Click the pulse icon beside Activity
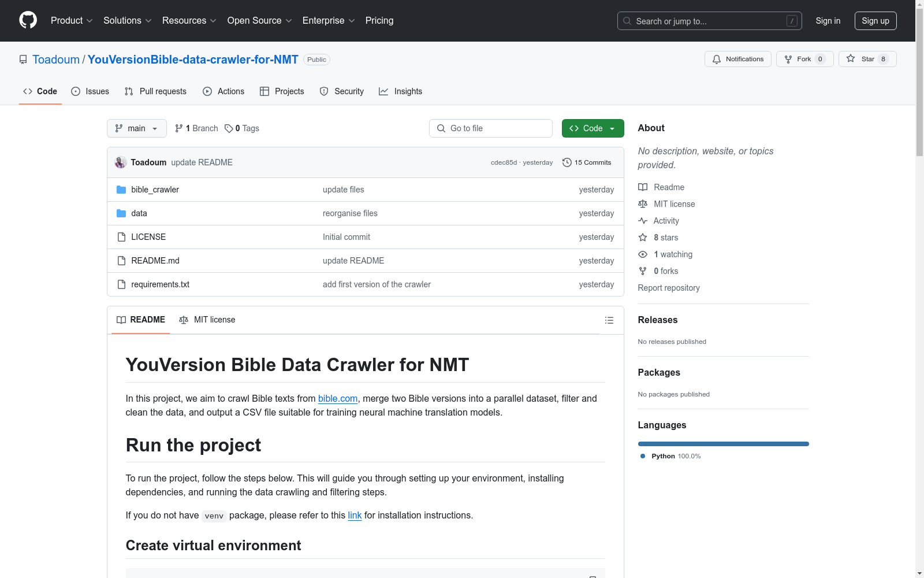The image size is (924, 578). tap(643, 221)
